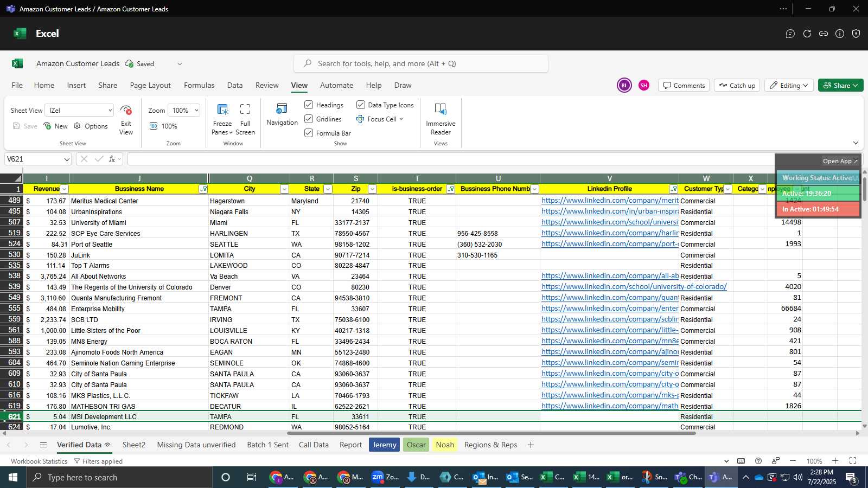868x488 pixels.
Task: Click the Focus Cell icon
Action: pyautogui.click(x=360, y=119)
